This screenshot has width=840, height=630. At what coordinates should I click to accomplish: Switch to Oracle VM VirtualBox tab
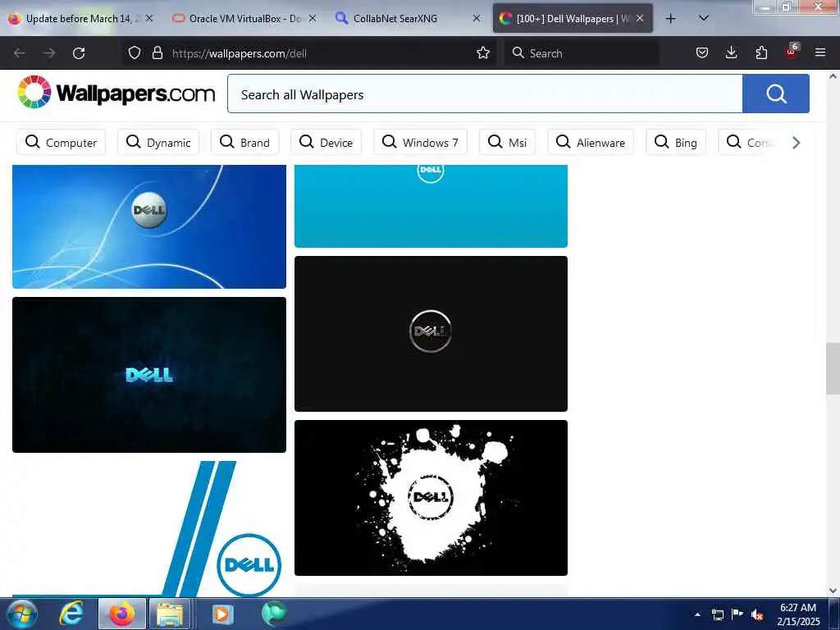(244, 19)
